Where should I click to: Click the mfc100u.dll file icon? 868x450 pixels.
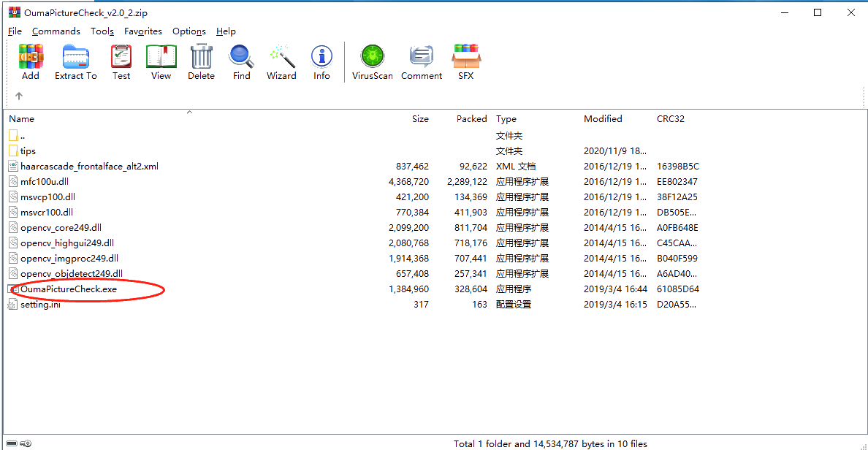13,182
